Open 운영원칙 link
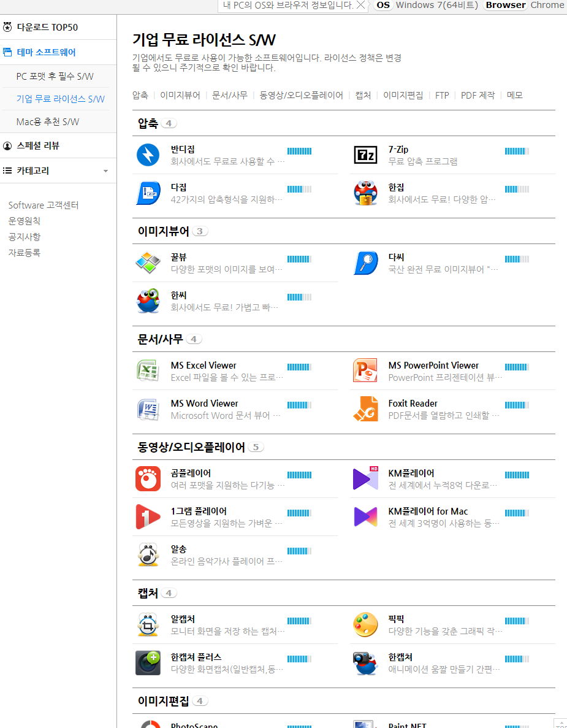The height and width of the screenshot is (728, 567). (24, 221)
